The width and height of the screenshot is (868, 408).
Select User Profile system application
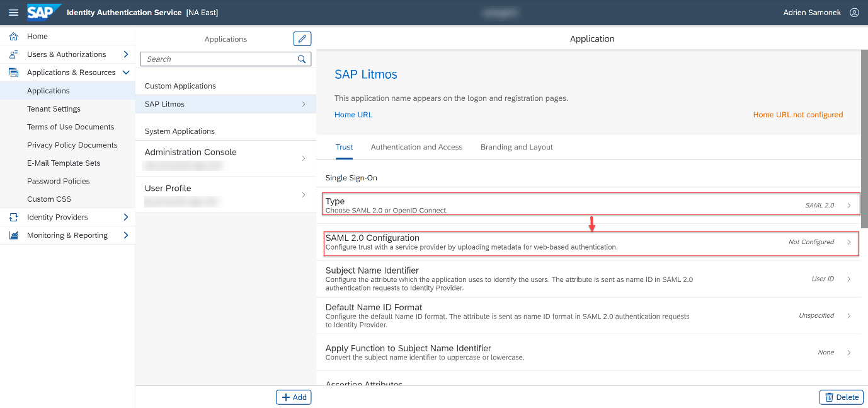(226, 195)
